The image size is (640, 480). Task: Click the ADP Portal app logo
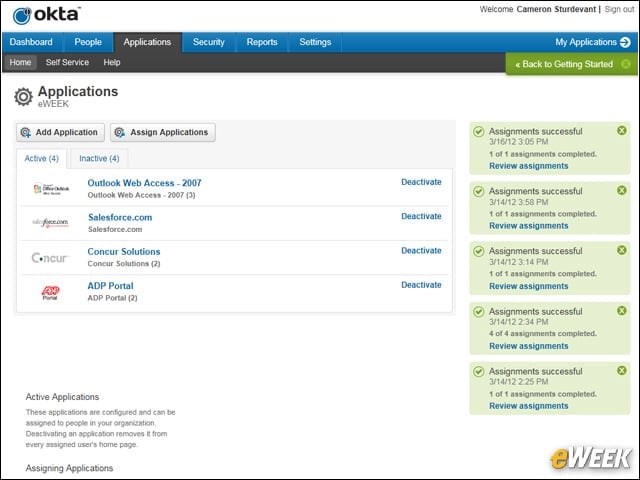50,292
